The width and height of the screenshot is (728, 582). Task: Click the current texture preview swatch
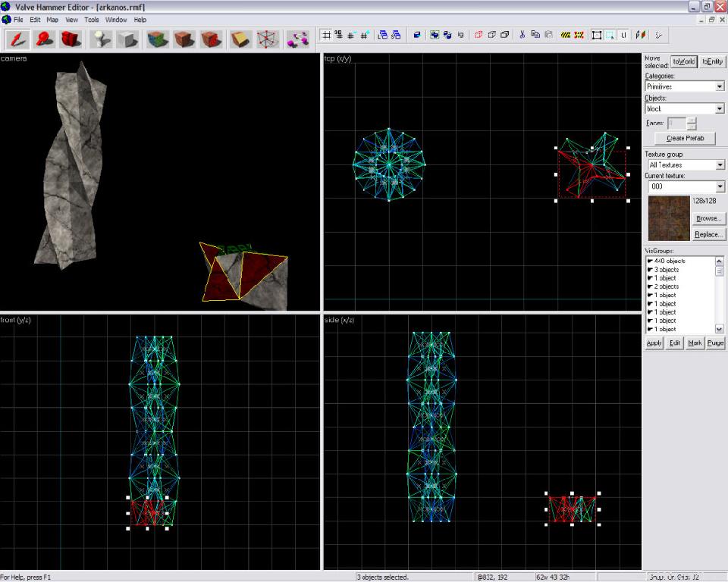pos(668,217)
